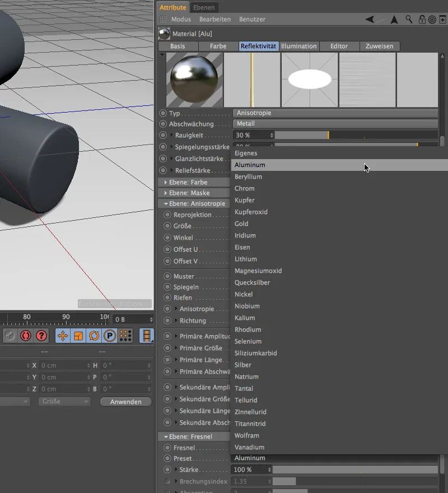Click the Zuweisen tab button

pos(379,46)
